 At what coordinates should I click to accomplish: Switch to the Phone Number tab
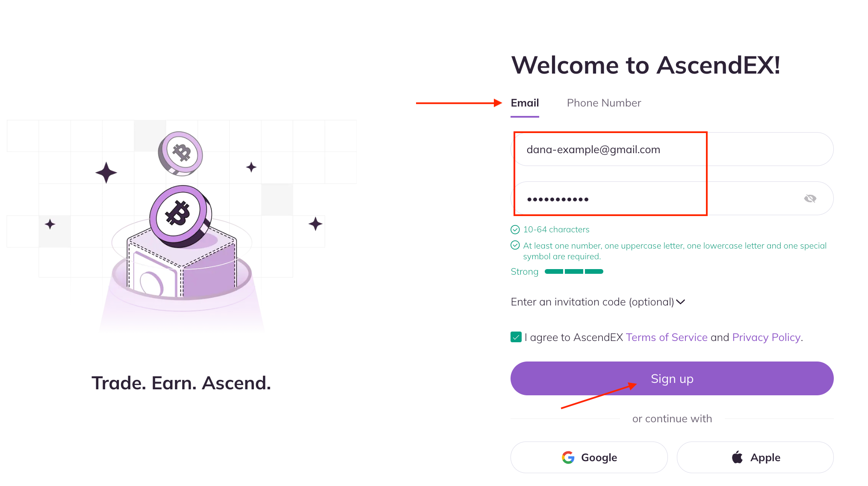[604, 103]
